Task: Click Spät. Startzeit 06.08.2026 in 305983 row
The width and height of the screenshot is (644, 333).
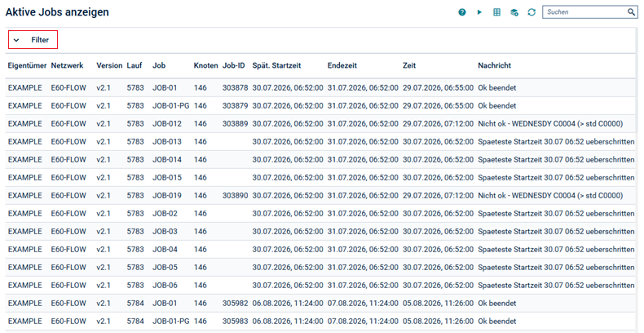Action: click(x=288, y=321)
